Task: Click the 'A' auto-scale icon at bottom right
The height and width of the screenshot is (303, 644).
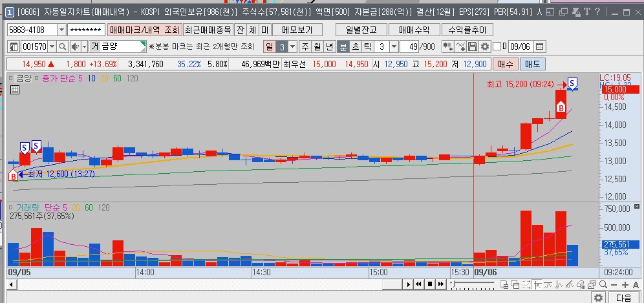Action: (636, 284)
